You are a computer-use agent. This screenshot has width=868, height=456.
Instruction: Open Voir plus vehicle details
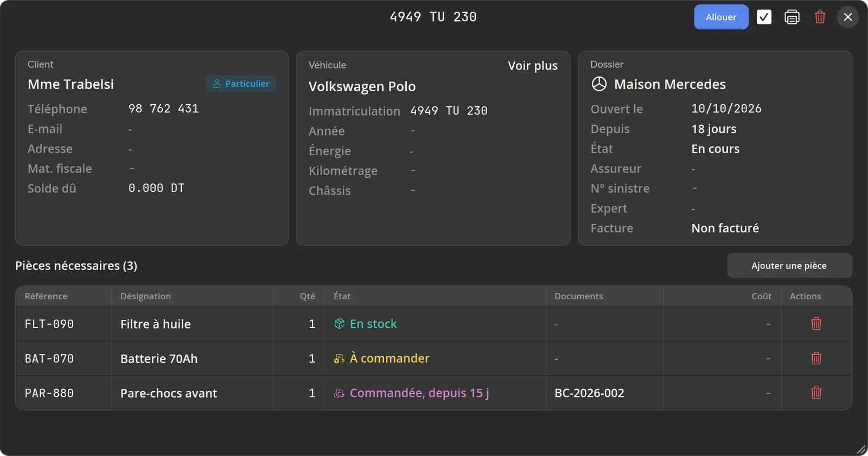533,66
